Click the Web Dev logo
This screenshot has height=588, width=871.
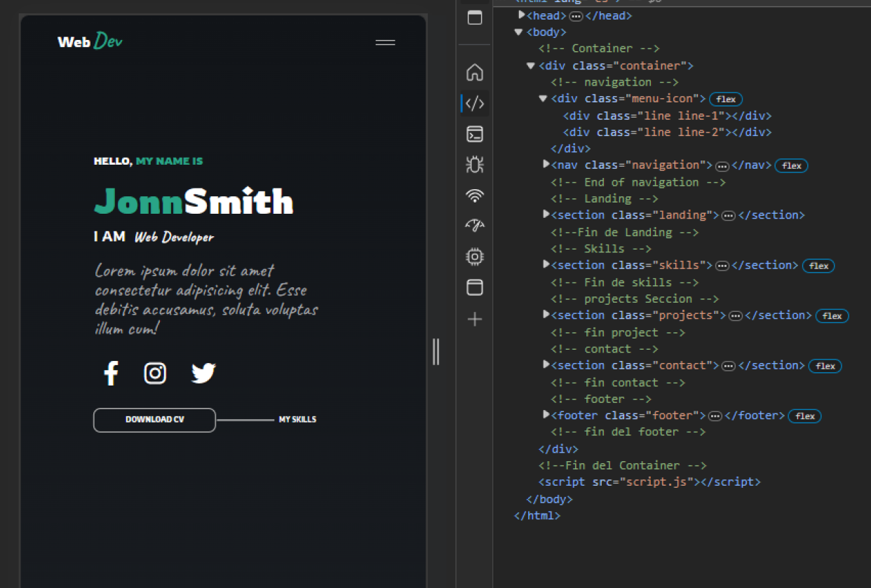[90, 41]
